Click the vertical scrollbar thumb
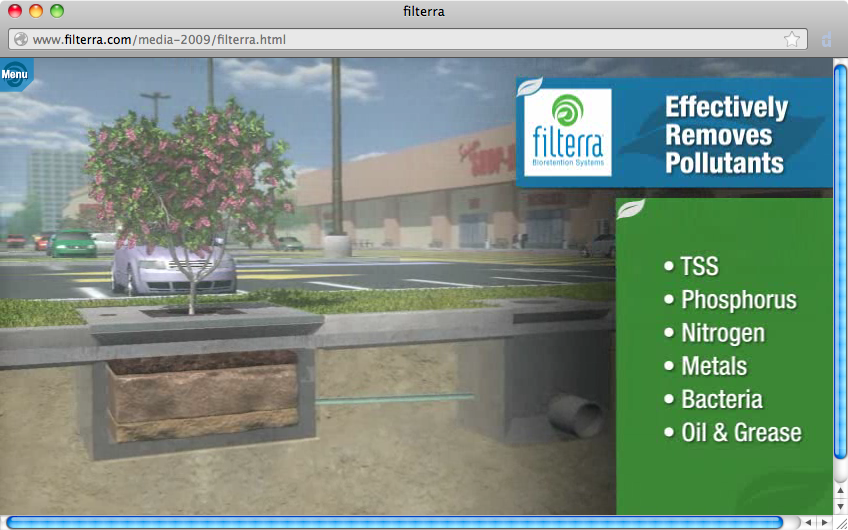Image resolution: width=848 pixels, height=530 pixels. (x=840, y=260)
